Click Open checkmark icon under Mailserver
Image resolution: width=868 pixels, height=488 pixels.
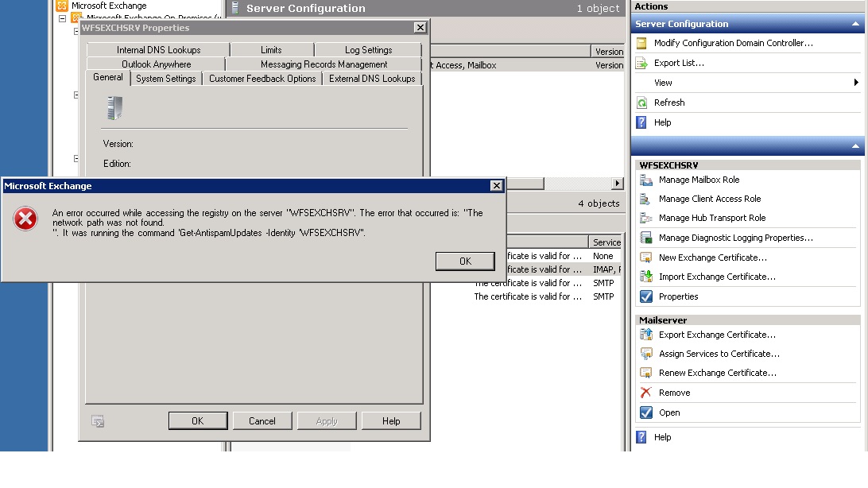pos(646,412)
